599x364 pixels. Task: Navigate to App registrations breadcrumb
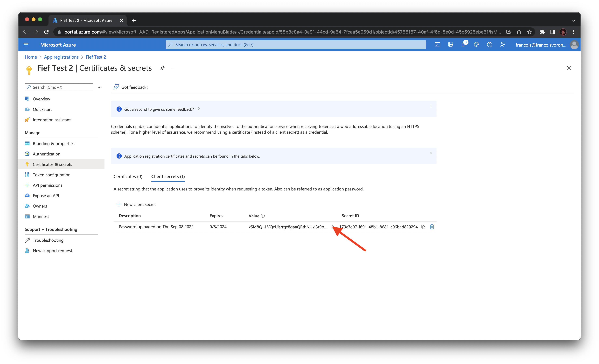point(61,57)
